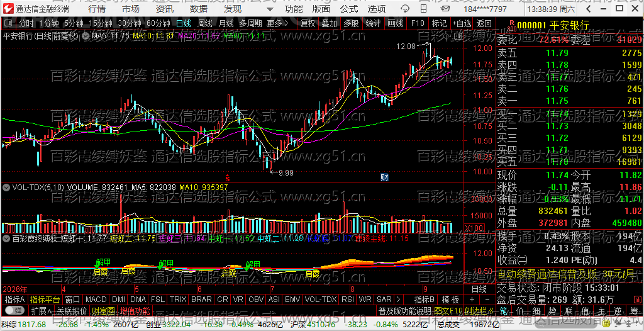Click the 统计 toolbar button
The height and width of the screenshot is (331, 644).
372,23
